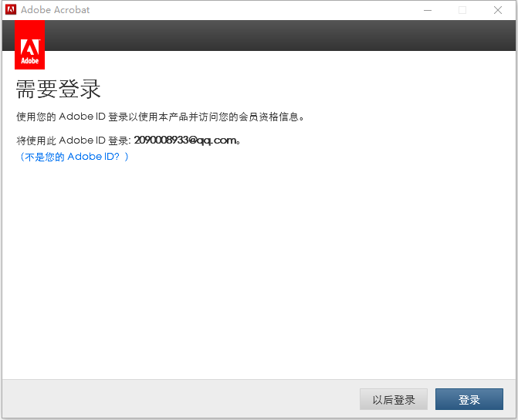Open the 不是您的 Adobe ID? link
Screen dimensions: 518x420
click(x=74, y=157)
